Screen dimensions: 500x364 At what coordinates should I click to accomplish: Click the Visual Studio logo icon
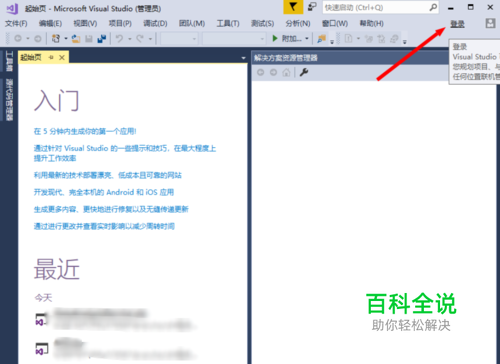tap(12, 8)
